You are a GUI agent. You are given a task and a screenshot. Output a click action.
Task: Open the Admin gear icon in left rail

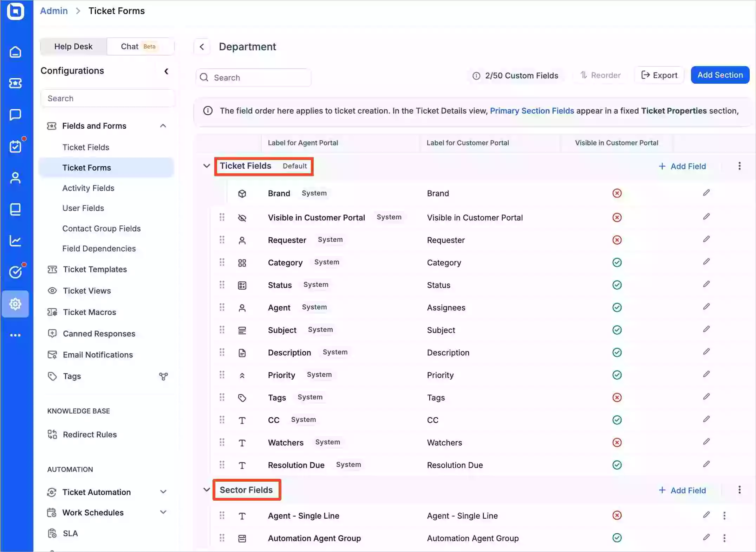pyautogui.click(x=15, y=304)
